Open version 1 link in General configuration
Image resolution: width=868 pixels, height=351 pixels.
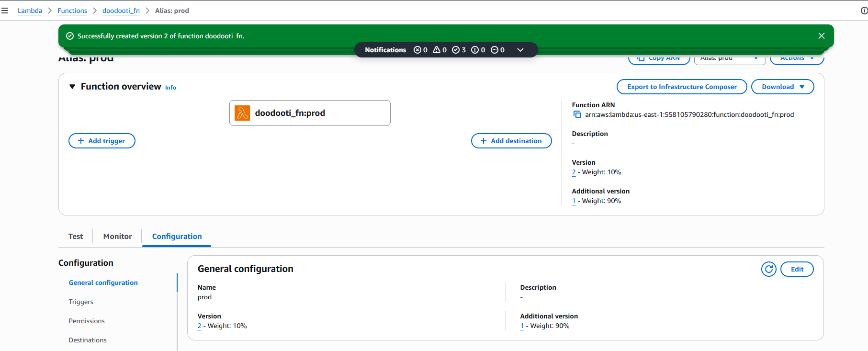[x=522, y=326]
